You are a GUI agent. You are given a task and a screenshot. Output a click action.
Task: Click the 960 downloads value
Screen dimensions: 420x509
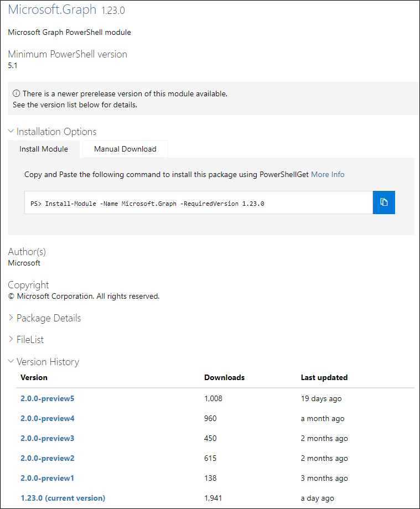pos(210,418)
